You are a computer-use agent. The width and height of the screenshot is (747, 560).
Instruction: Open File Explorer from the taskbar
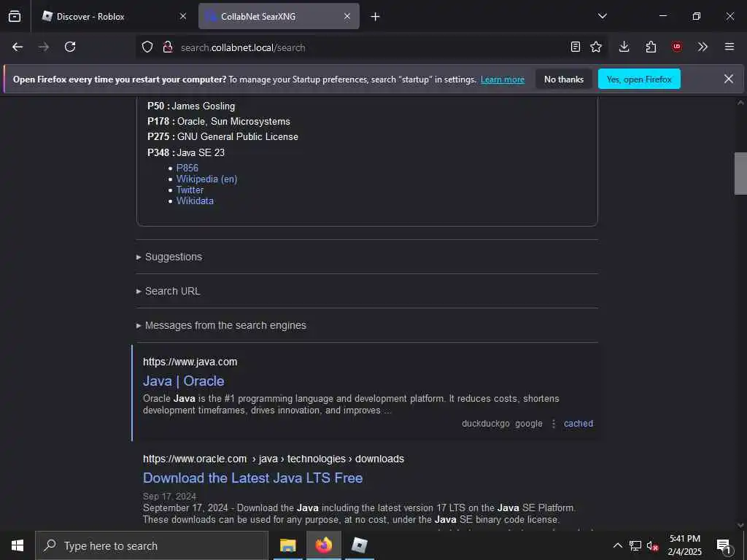pyautogui.click(x=287, y=545)
